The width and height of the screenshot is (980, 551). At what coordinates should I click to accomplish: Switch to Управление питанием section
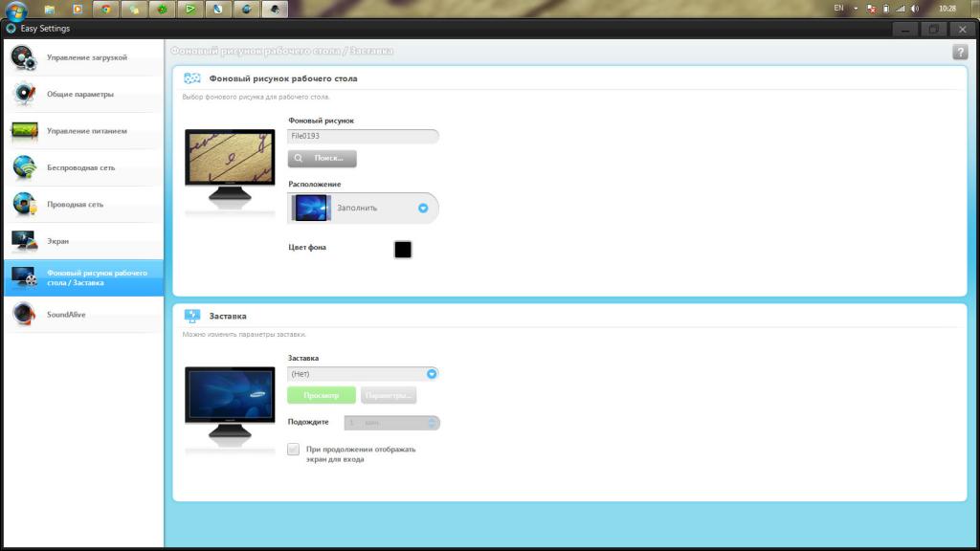tap(84, 131)
